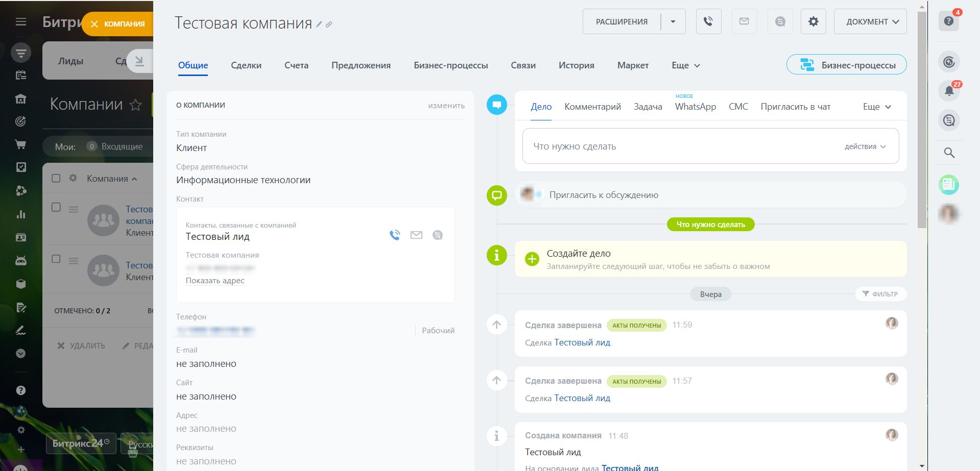Image resolution: width=980 pixels, height=471 pixels.
Task: Click green plus icon to create activity
Action: [532, 259]
